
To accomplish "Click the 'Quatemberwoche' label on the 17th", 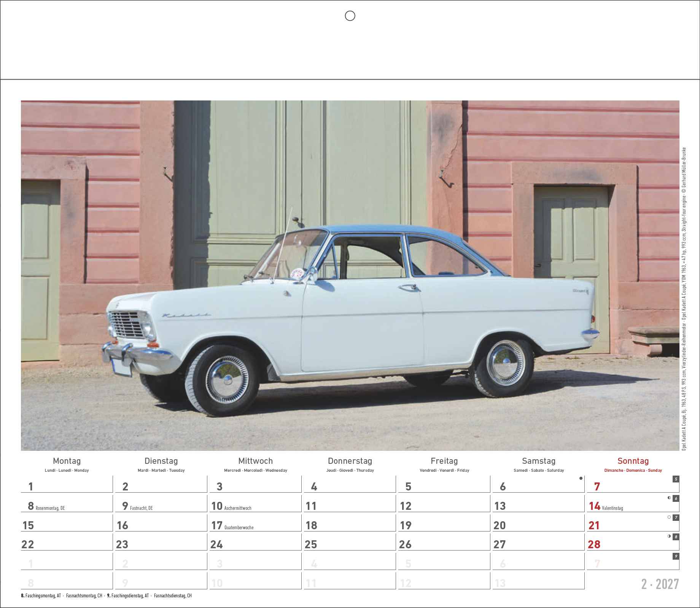I will [239, 527].
